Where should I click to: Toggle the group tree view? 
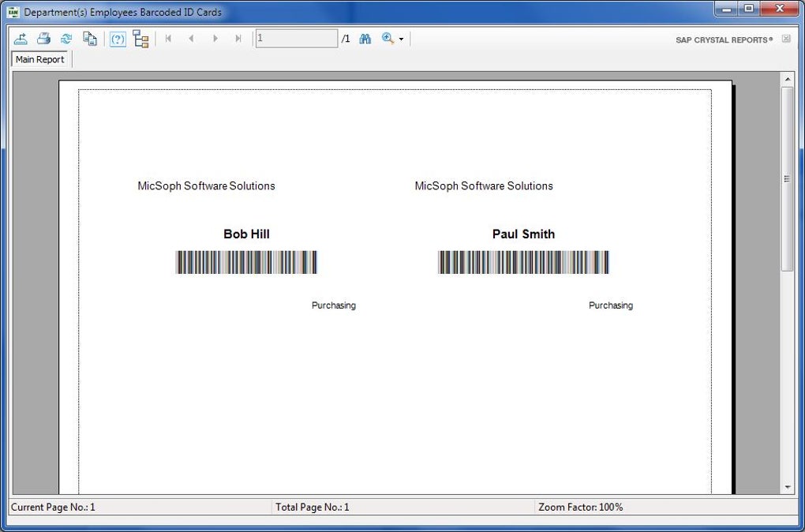coord(141,39)
